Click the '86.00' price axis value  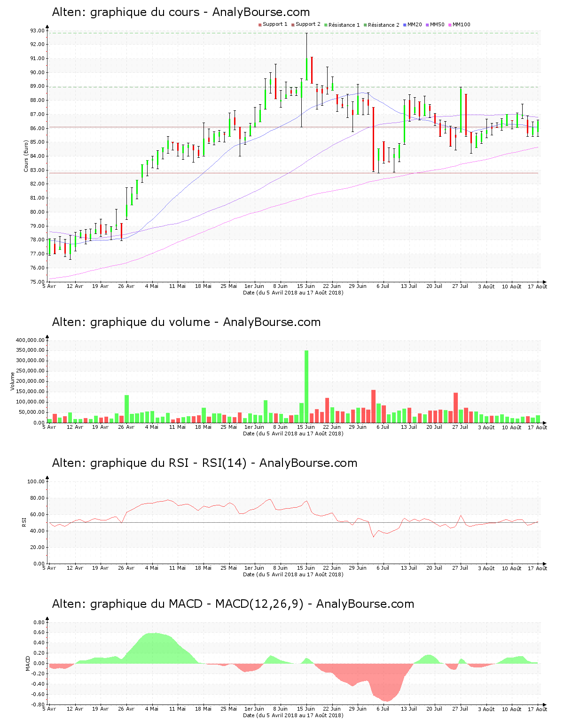38,128
